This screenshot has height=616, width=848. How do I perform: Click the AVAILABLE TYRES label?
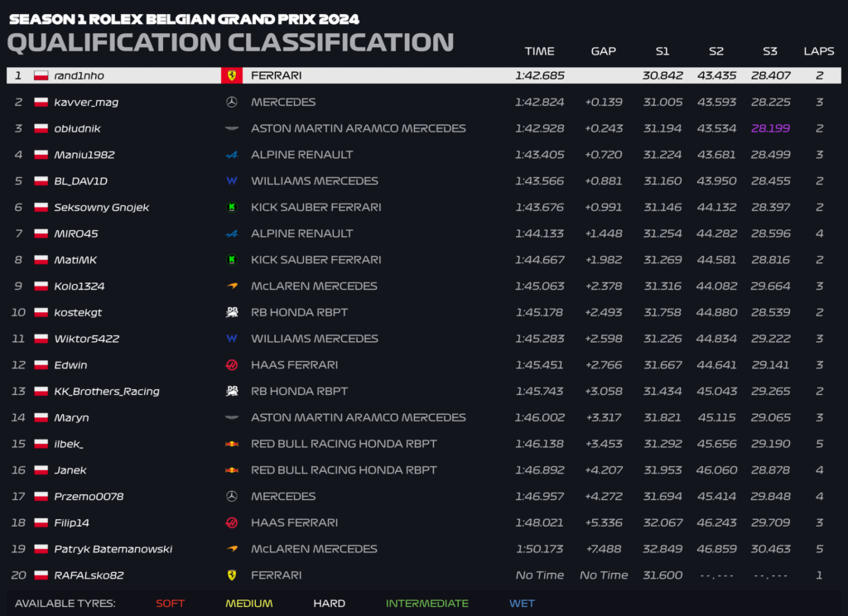pos(65,604)
